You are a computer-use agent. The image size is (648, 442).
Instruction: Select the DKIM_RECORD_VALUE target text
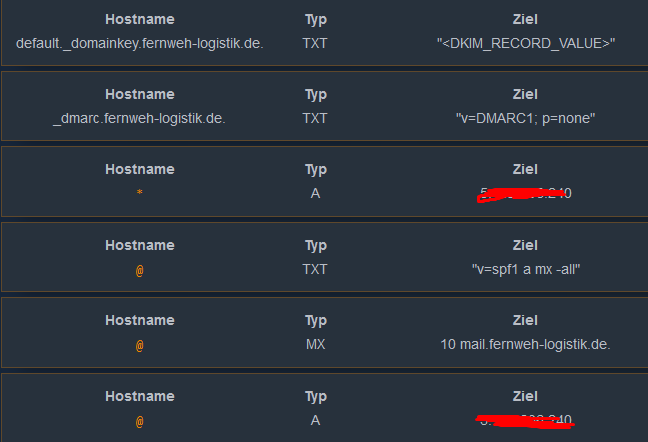[x=525, y=43]
